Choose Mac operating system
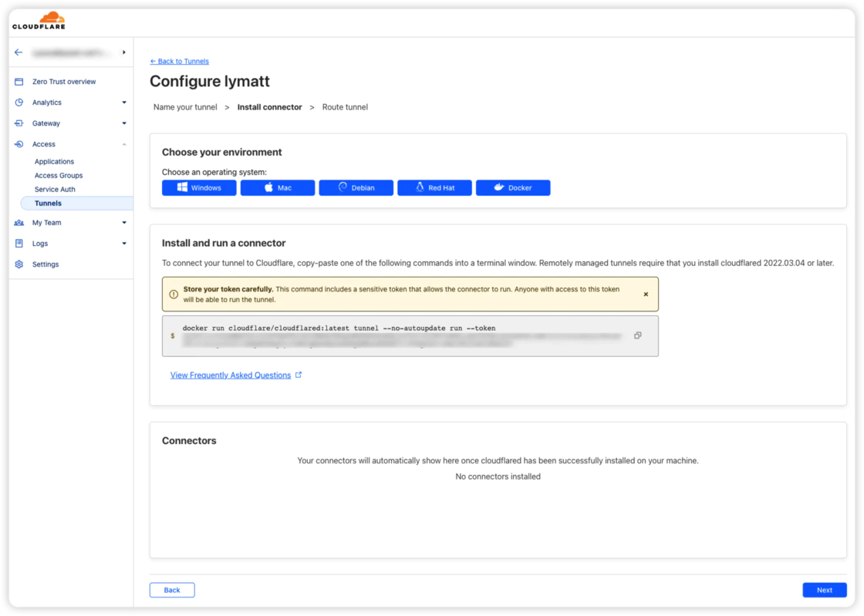The width and height of the screenshot is (864, 616). pyautogui.click(x=278, y=187)
